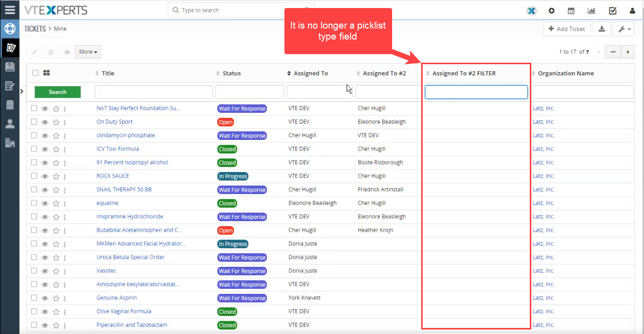Click the delete trash toolbar icon
Viewport: 644px width, 334px height.
pyautogui.click(x=51, y=52)
